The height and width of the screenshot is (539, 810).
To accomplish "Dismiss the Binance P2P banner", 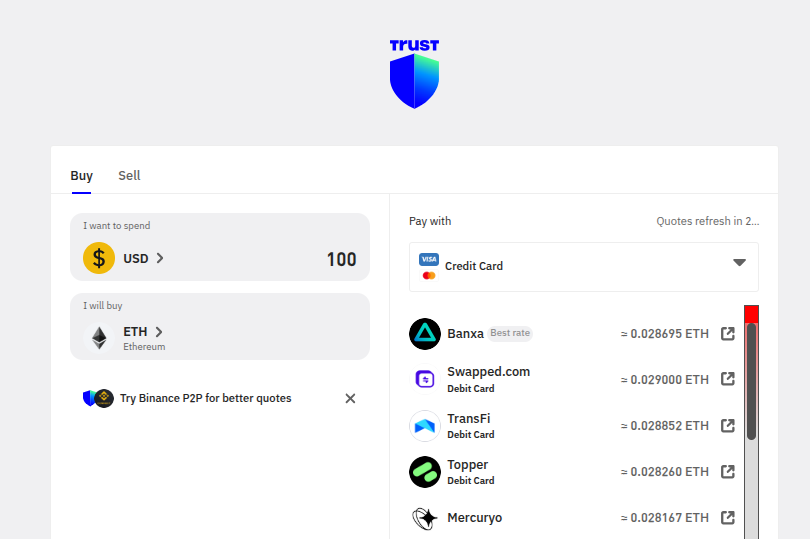I will tap(350, 398).
